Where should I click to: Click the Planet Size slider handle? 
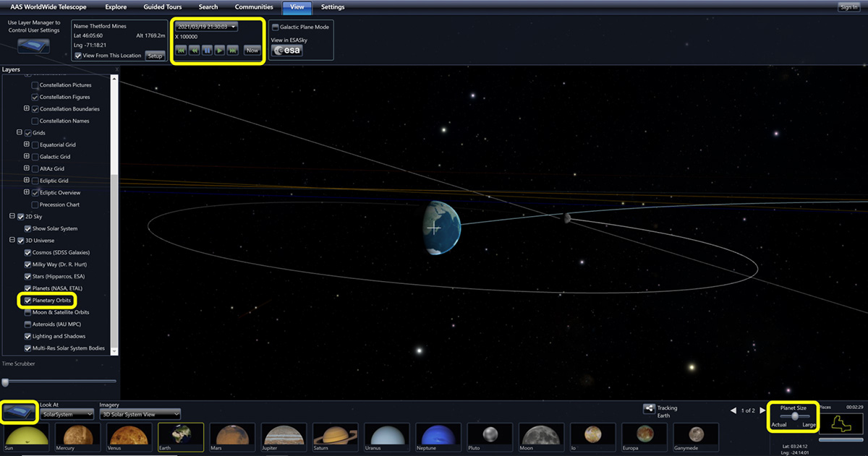click(795, 416)
